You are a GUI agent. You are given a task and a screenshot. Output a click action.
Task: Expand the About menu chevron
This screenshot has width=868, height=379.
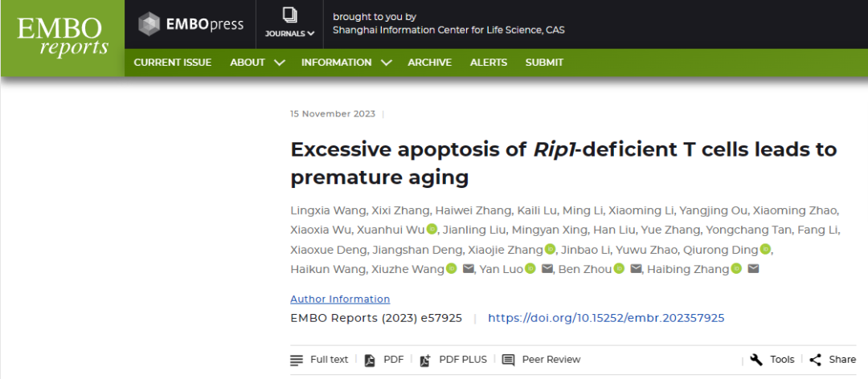coord(280,63)
